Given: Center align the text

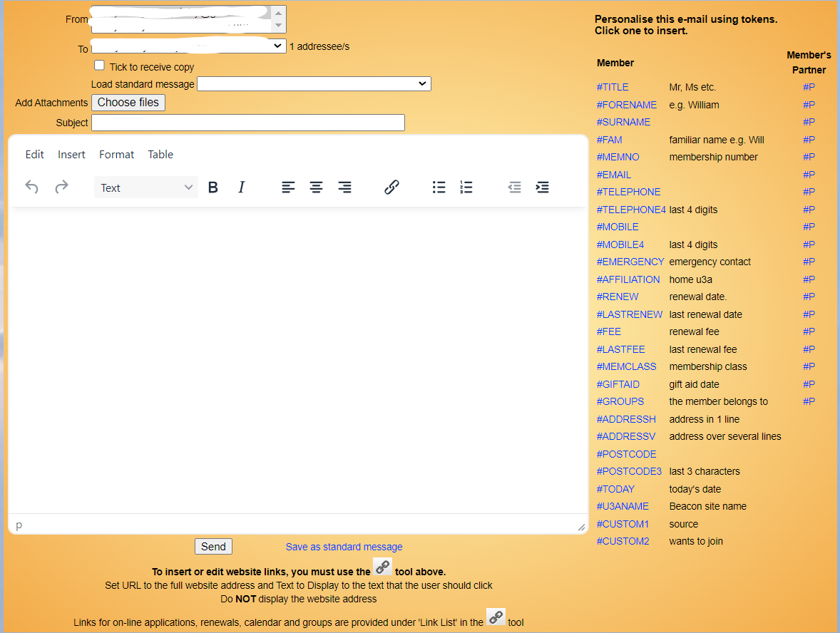Looking at the screenshot, I should [x=316, y=187].
